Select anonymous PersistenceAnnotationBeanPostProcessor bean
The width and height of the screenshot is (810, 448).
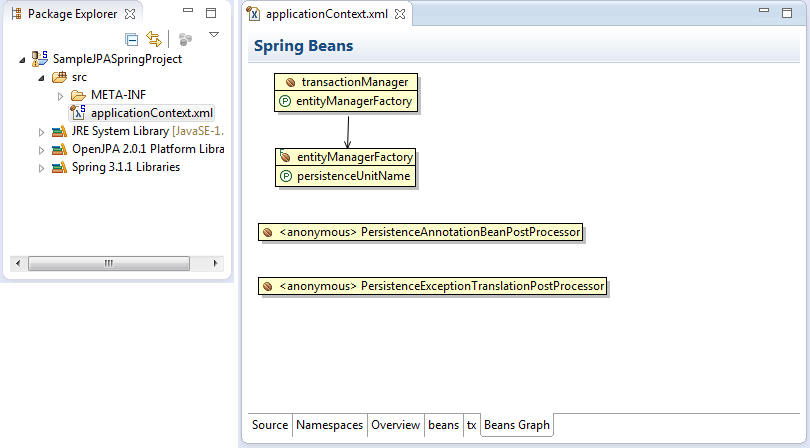tap(420, 232)
